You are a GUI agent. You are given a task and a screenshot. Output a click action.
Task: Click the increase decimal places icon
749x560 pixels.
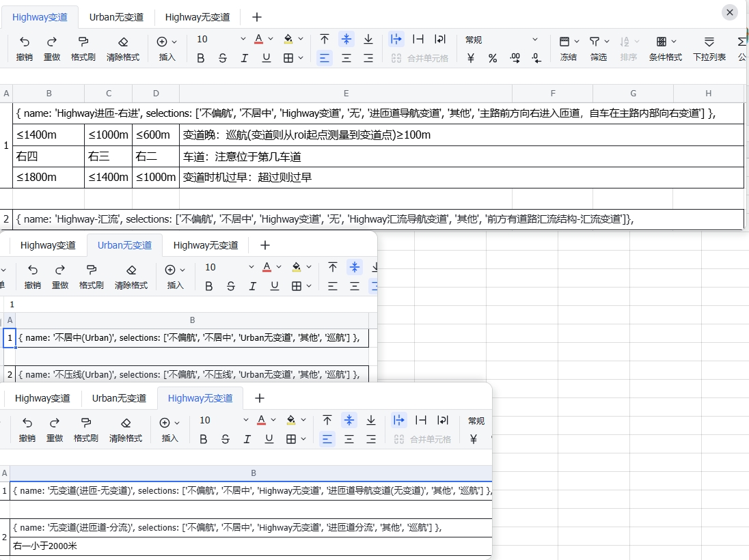(515, 58)
